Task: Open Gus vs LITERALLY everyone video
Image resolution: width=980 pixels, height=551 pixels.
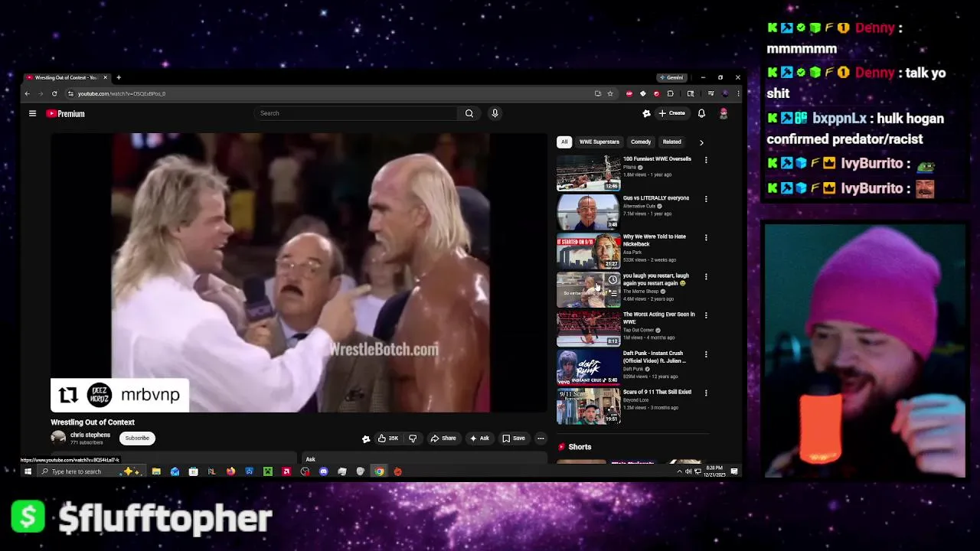Action: (x=656, y=198)
